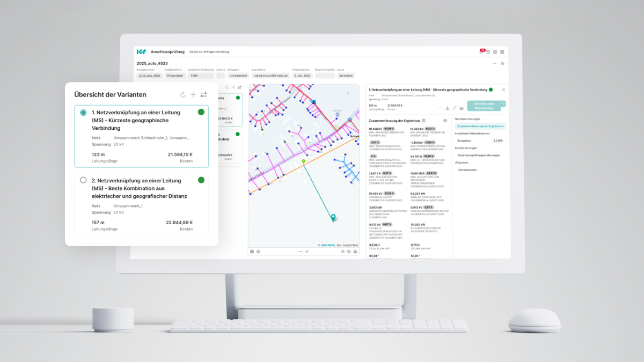Open the three-dots menu beside 2025_auto_4525
Image resolution: width=644 pixels, height=362 pixels.
(x=494, y=63)
